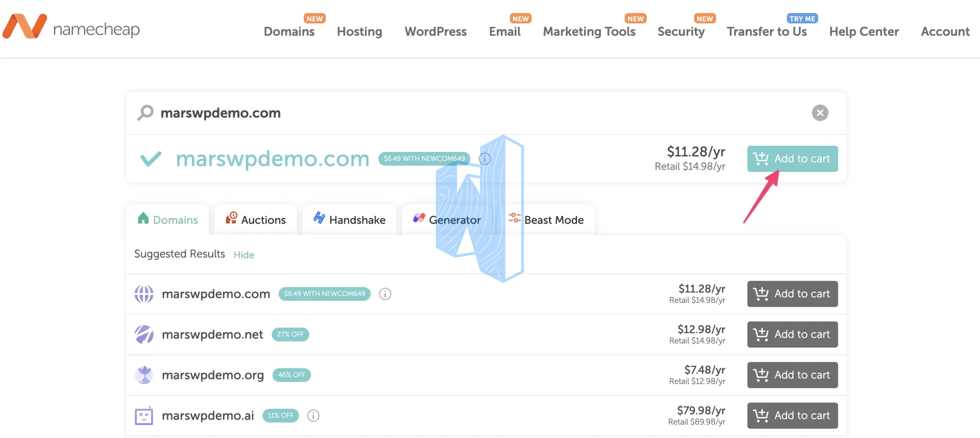Click the 27% OFF badge

pyautogui.click(x=291, y=334)
